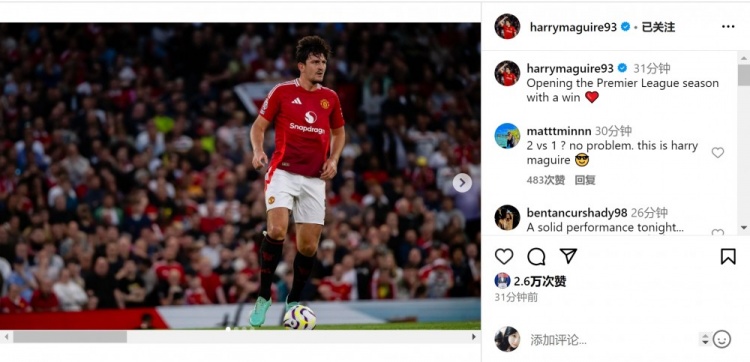Click the horizontal scrollbar thumb below photo
This screenshot has height=362, width=750.
70,337
